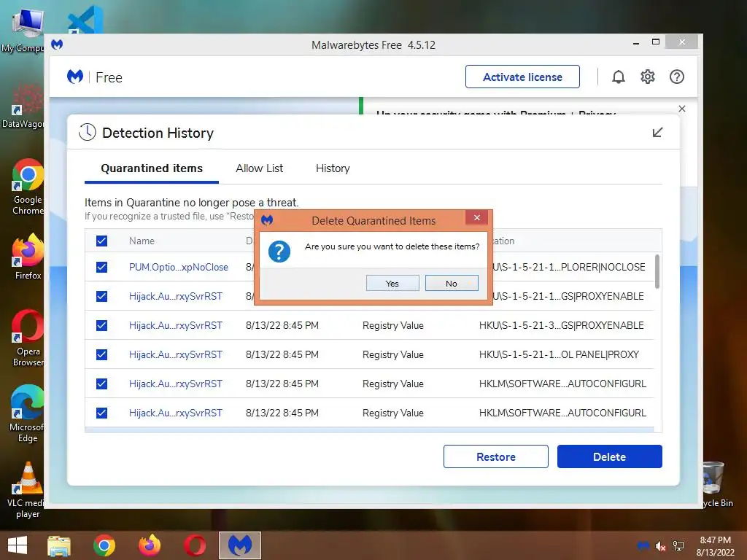Open File Explorer from taskbar
The width and height of the screenshot is (747, 560).
pyautogui.click(x=59, y=545)
